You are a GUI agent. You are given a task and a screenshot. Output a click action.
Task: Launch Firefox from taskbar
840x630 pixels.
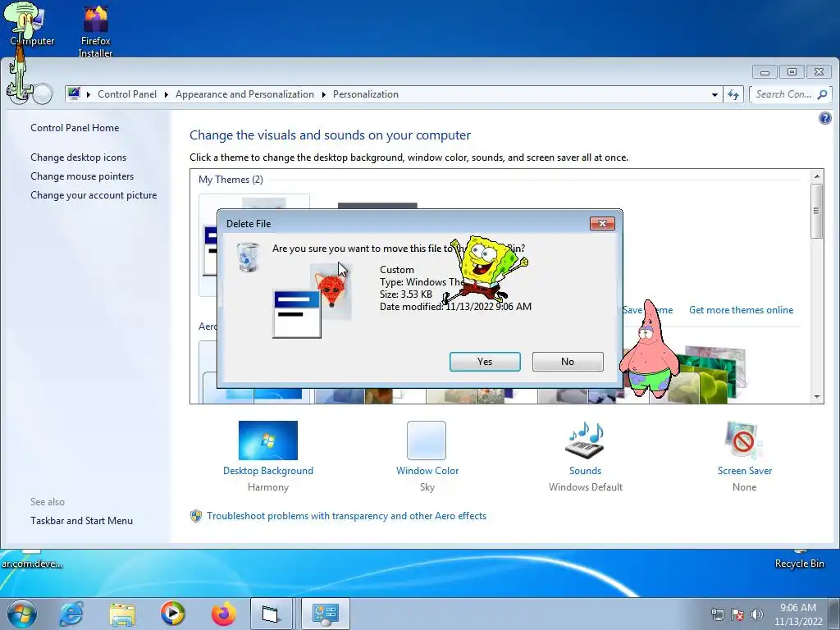(x=223, y=614)
